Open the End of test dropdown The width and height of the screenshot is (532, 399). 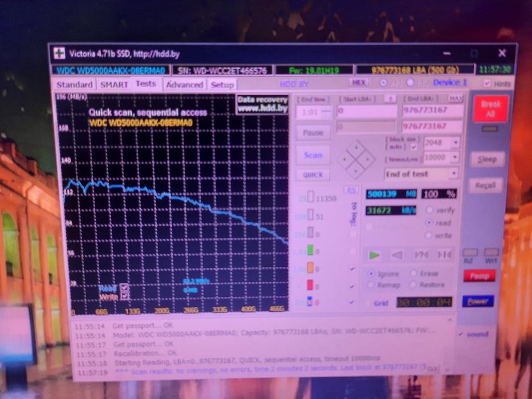coord(454,174)
